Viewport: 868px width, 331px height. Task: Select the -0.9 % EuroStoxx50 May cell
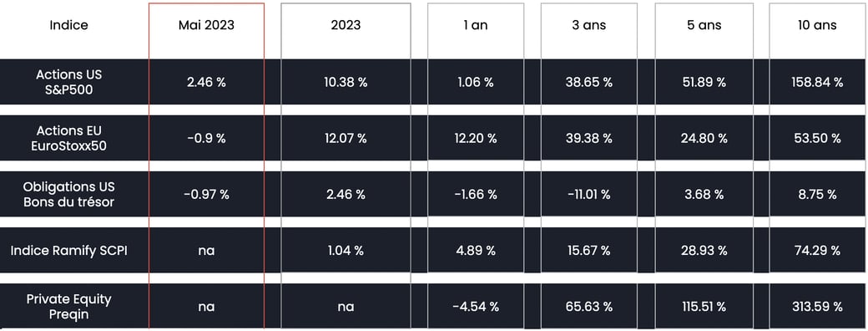pos(206,138)
